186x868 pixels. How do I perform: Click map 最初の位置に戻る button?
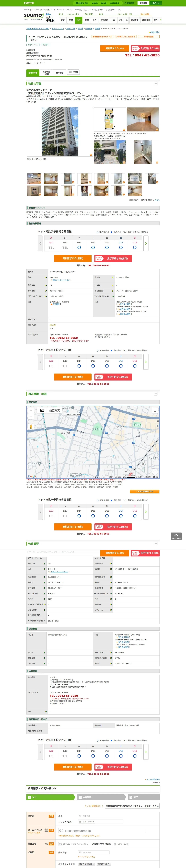[72, 414]
